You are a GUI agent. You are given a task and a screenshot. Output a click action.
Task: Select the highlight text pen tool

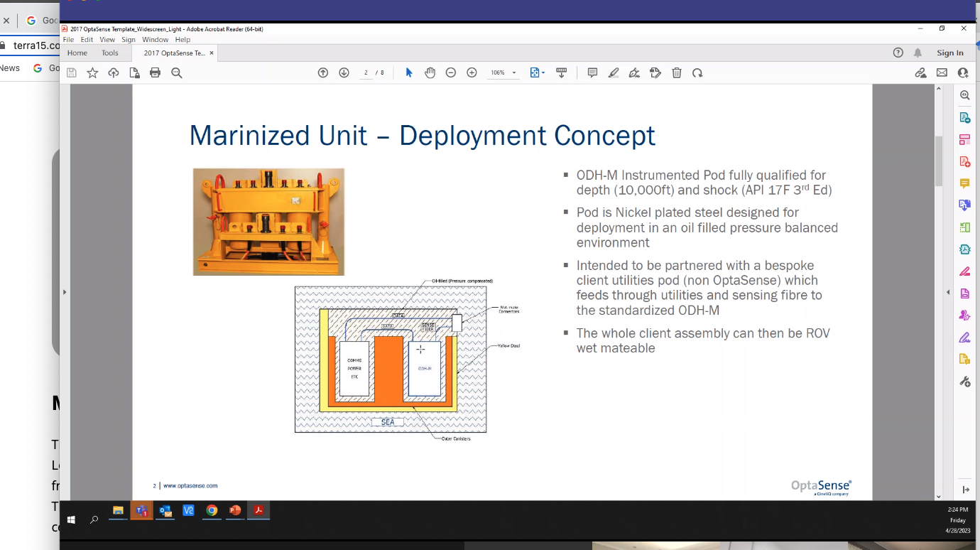point(614,72)
